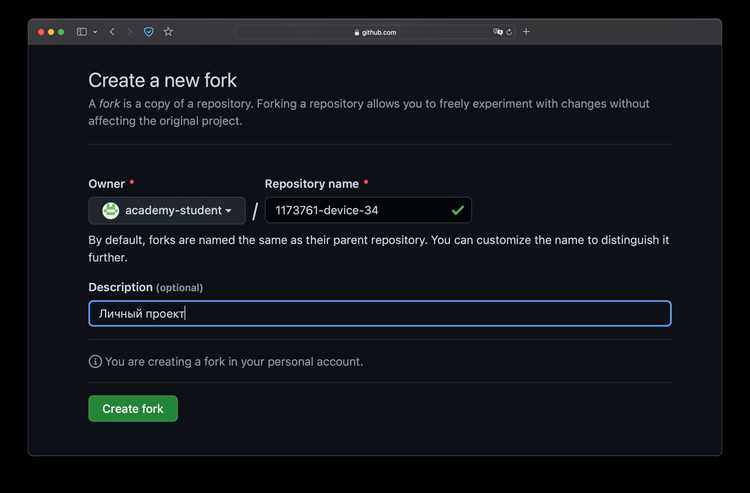Click the "Create a new fork" heading
The width and height of the screenshot is (750, 493).
coord(163,80)
